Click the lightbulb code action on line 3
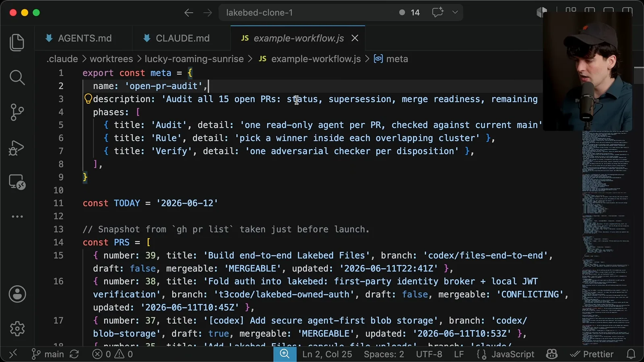The width and height of the screenshot is (644, 362). tap(88, 99)
